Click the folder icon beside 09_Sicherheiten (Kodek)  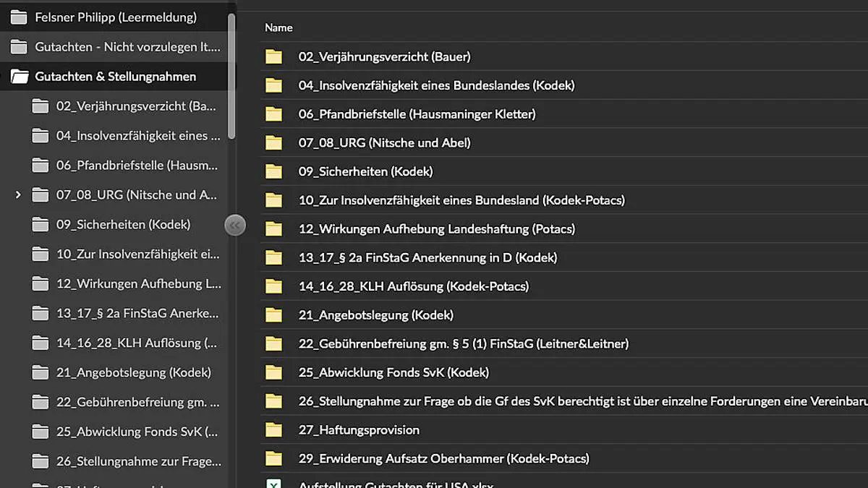[273, 171]
